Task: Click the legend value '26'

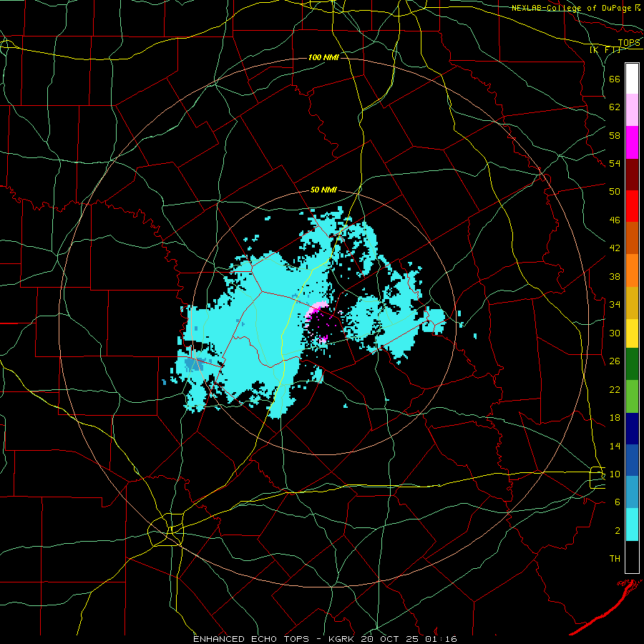Action: click(615, 361)
